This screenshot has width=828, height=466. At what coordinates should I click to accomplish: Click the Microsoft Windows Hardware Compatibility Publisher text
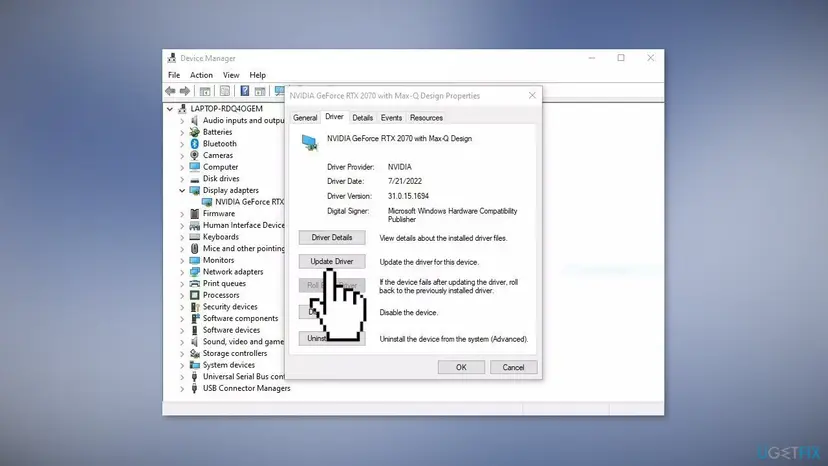tap(453, 215)
